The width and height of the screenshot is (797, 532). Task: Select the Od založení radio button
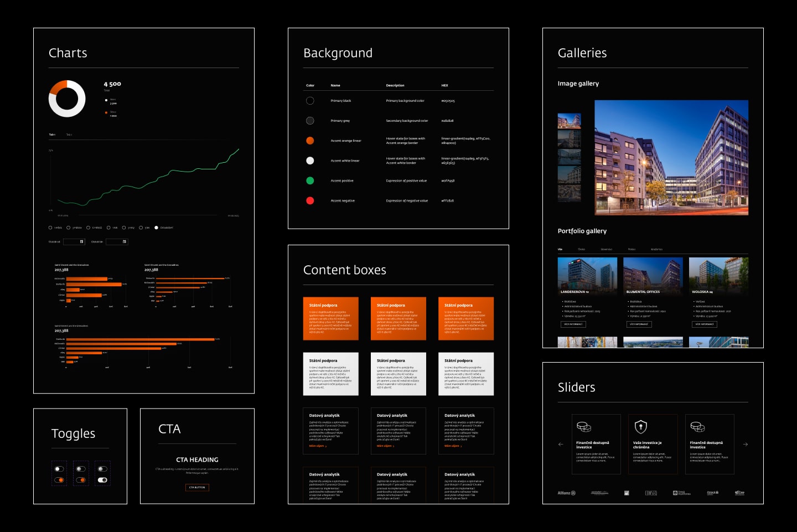pos(156,228)
